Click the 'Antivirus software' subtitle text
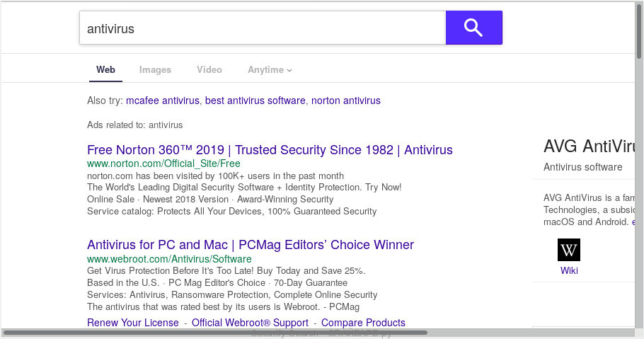The width and height of the screenshot is (644, 339). 583,167
